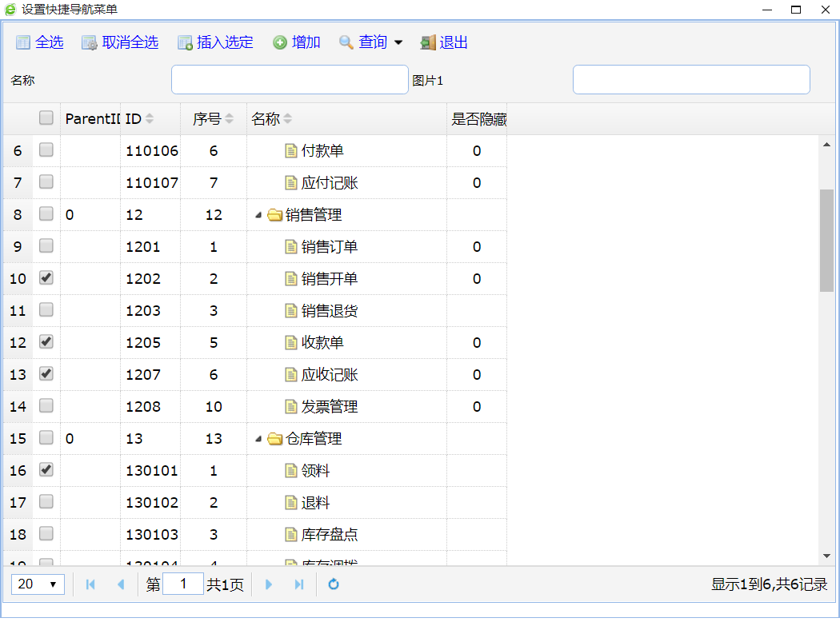
Task: Click the vertical scrollbar thumb
Action: [826, 240]
